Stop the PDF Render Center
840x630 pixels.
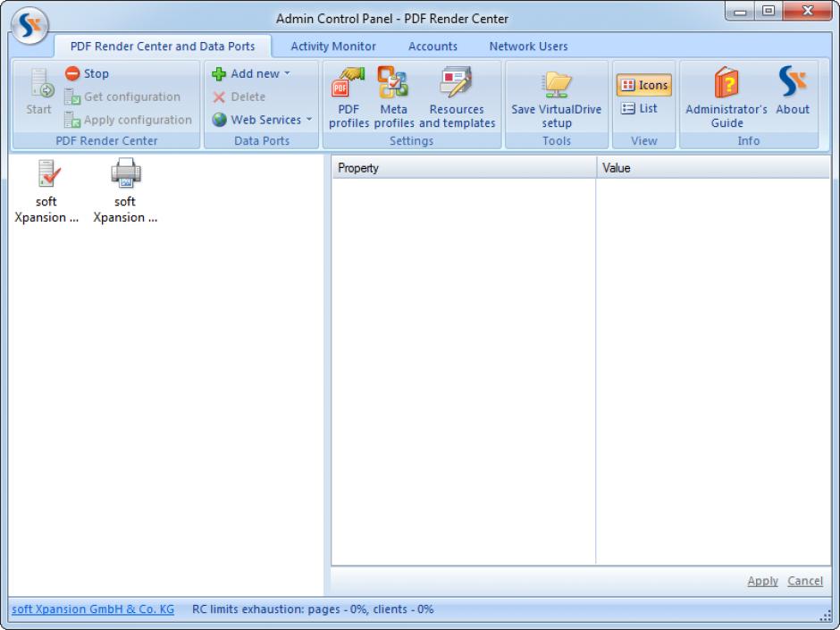(x=88, y=74)
